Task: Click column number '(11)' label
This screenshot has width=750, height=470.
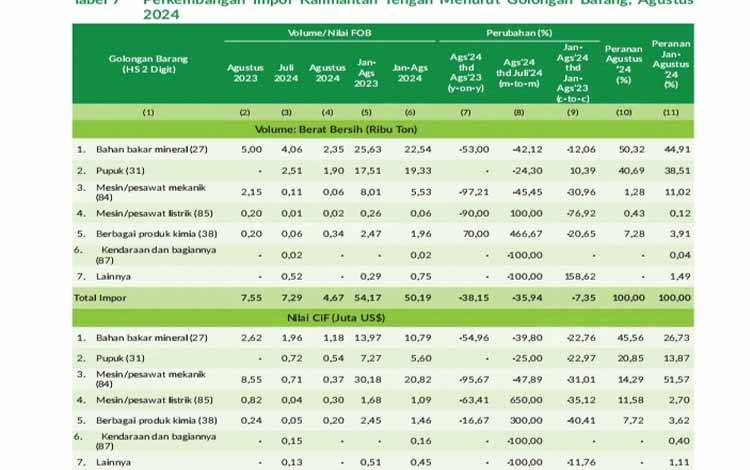Action: coord(671,112)
